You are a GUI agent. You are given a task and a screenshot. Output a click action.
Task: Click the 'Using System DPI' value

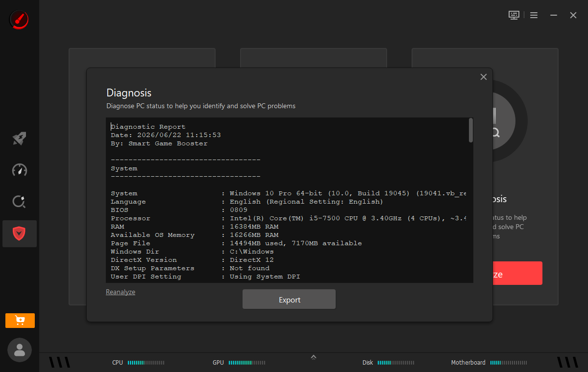click(265, 277)
